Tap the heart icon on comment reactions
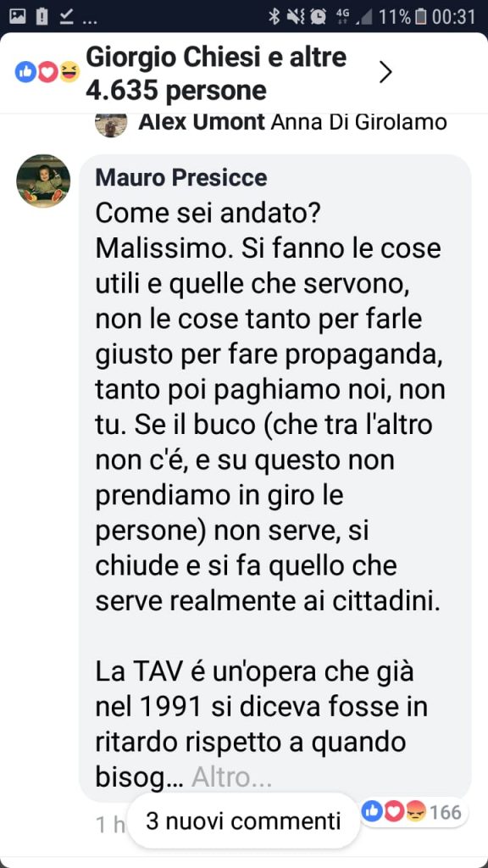488x868 pixels. pos(394,812)
